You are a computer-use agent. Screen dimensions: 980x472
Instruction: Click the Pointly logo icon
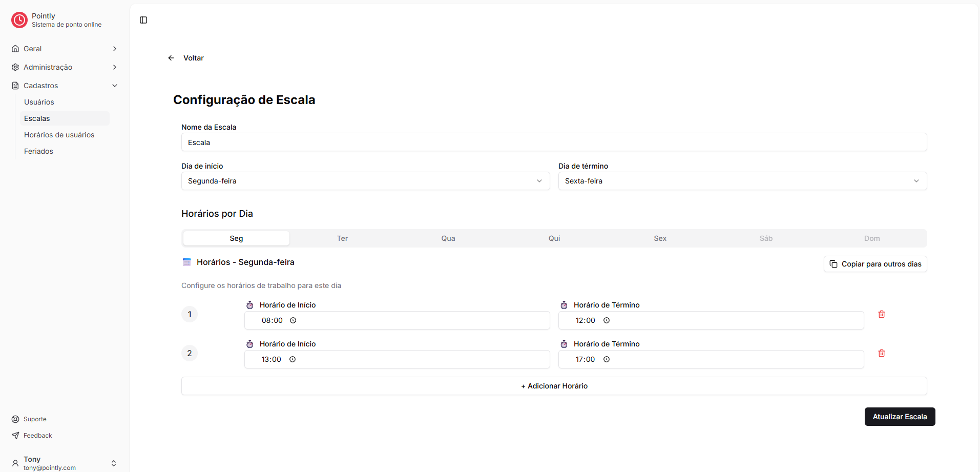19,20
